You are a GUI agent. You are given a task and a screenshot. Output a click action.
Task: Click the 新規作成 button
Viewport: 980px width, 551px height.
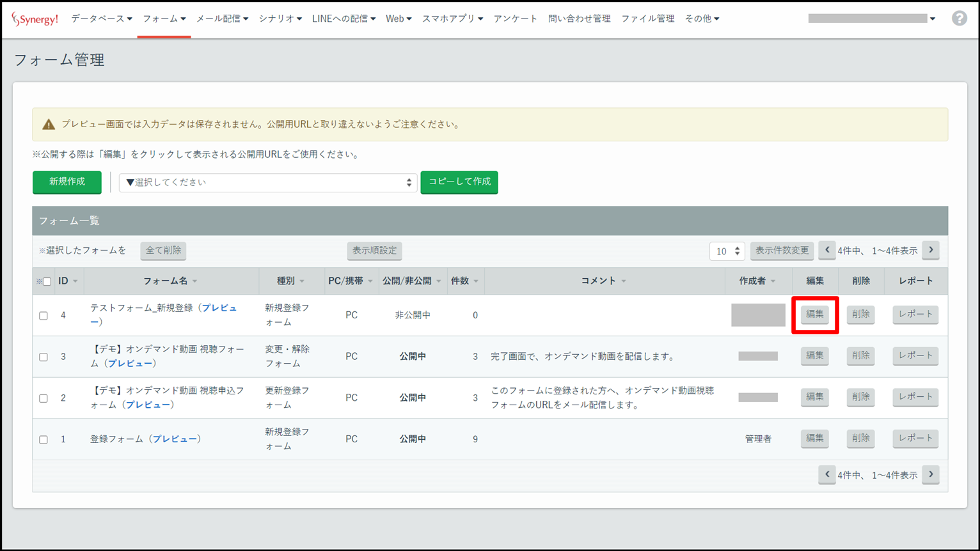click(x=67, y=182)
